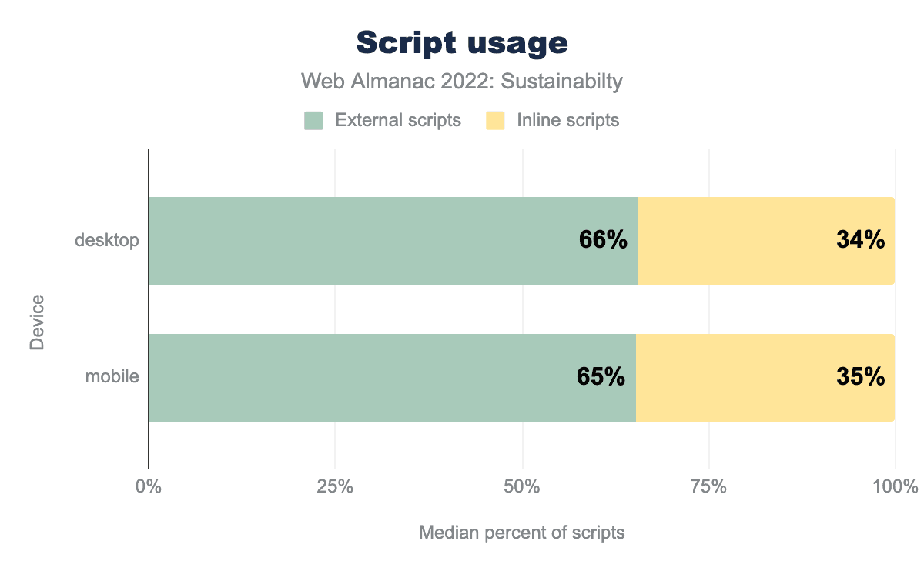Image resolution: width=924 pixels, height=571 pixels.
Task: Click the 50% x-axis tick label
Action: (522, 487)
